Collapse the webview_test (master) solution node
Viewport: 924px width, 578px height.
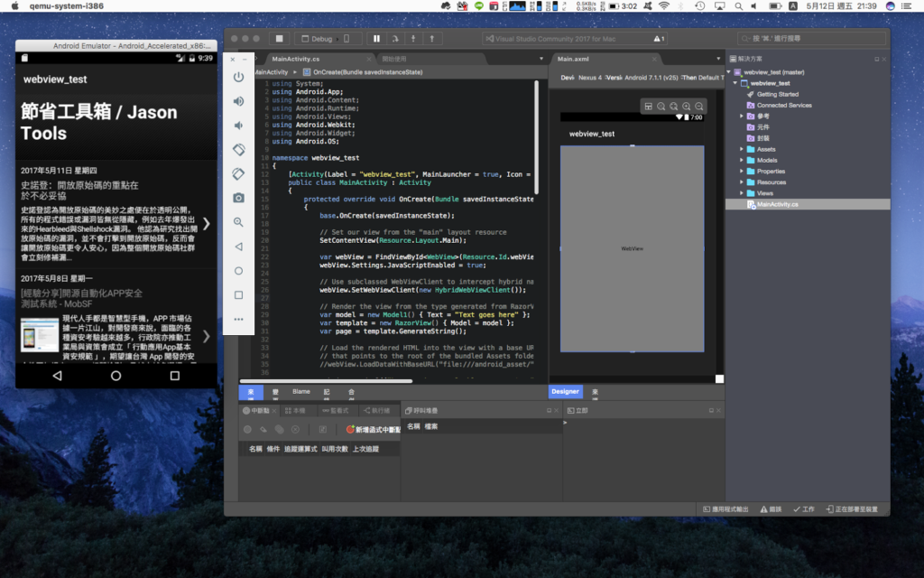pyautogui.click(x=729, y=72)
